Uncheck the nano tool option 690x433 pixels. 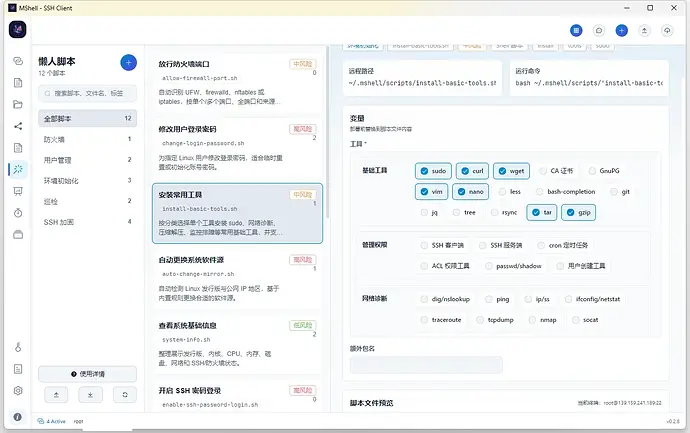470,192
